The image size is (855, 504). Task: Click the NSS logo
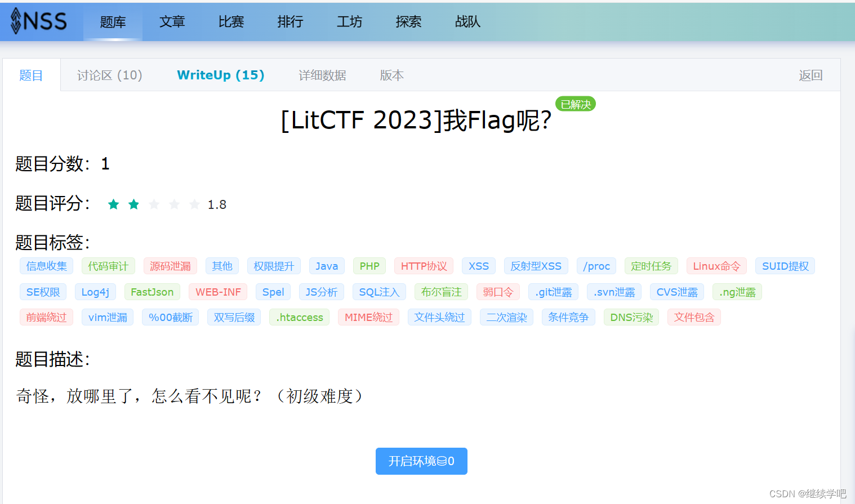(x=38, y=21)
